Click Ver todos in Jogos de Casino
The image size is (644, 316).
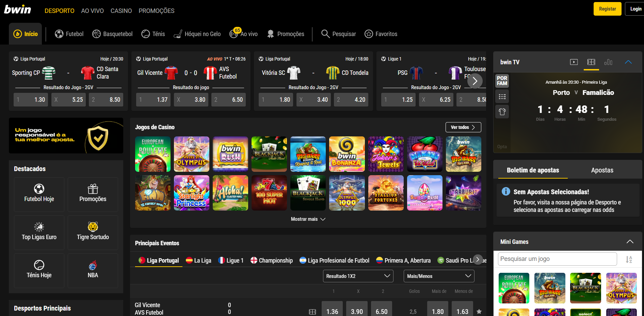coord(463,127)
